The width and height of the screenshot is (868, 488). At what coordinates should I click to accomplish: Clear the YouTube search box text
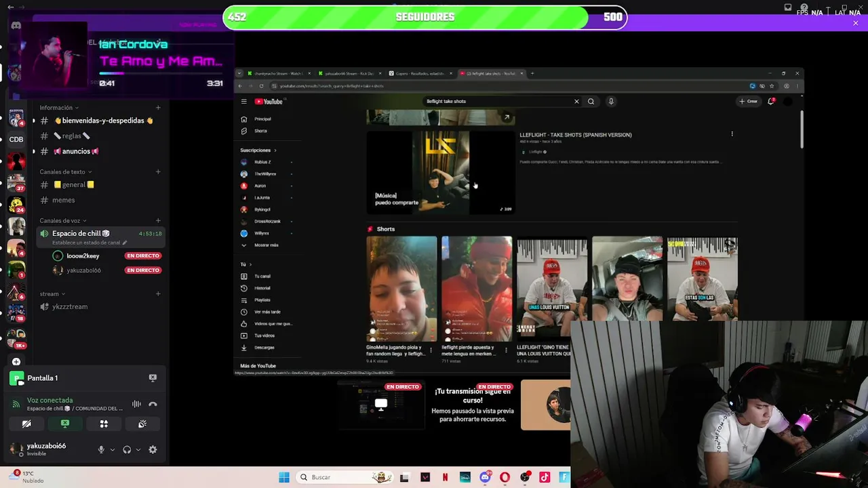coord(576,102)
